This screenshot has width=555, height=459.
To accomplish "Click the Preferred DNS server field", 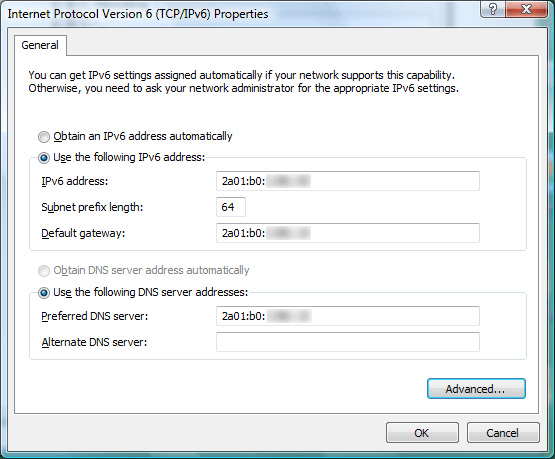I will [x=348, y=316].
